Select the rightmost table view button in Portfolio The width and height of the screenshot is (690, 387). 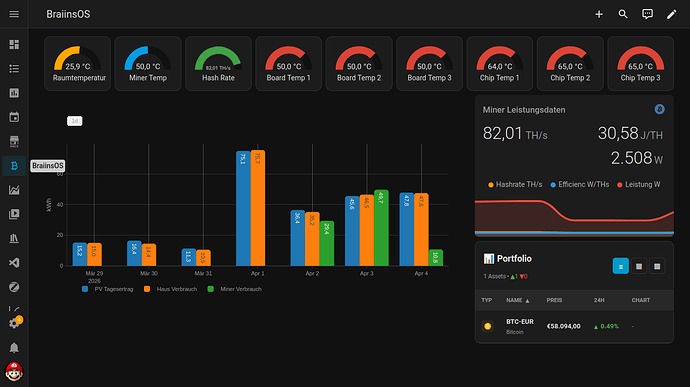pyautogui.click(x=657, y=266)
